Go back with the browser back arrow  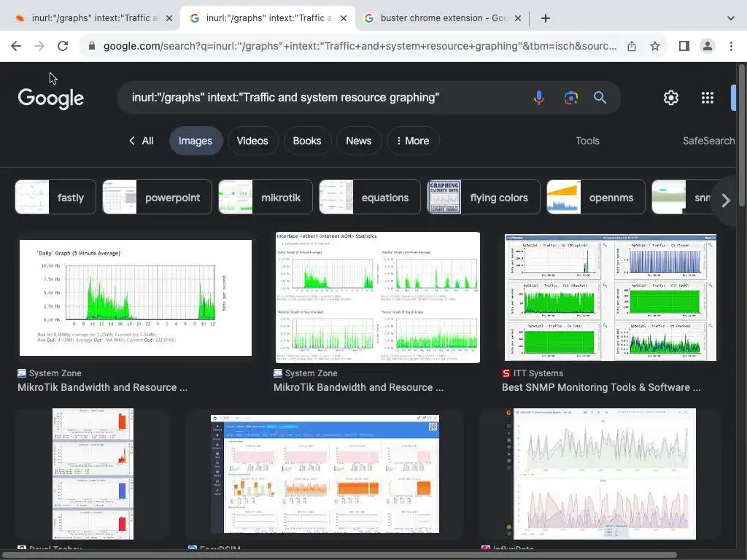[16, 46]
